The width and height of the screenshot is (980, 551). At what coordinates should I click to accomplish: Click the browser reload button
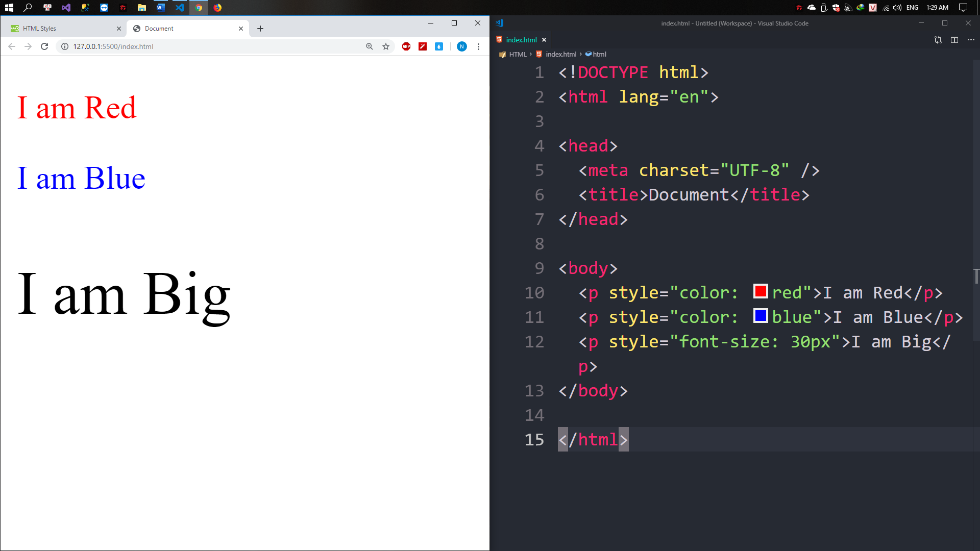click(x=44, y=46)
